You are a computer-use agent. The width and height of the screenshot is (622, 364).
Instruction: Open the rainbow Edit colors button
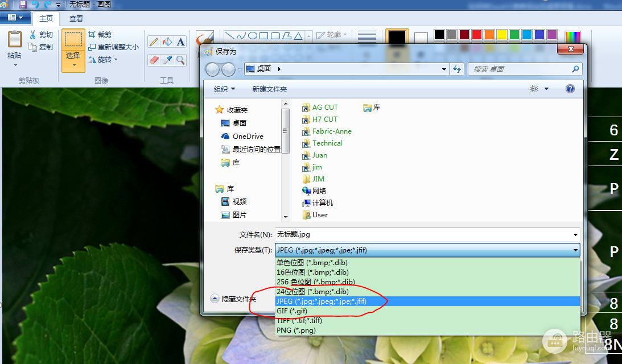(573, 36)
